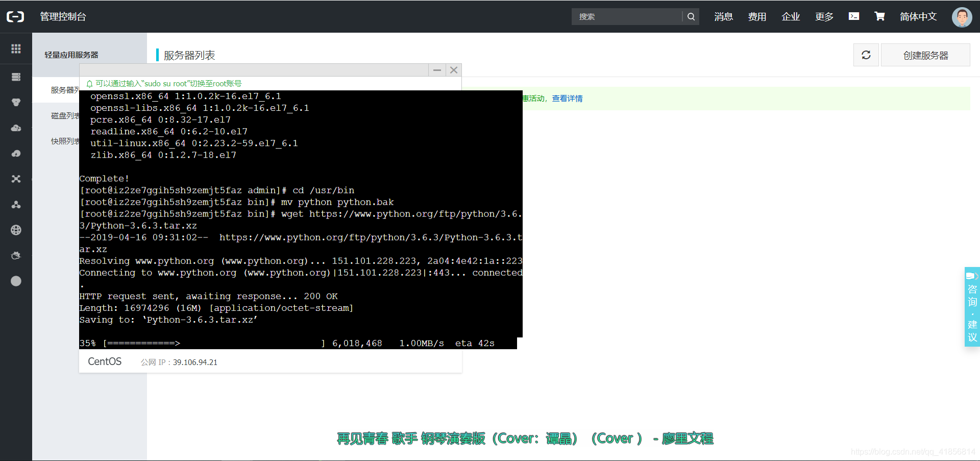
Task: Open the products grid menu in sidebar
Action: point(16,49)
